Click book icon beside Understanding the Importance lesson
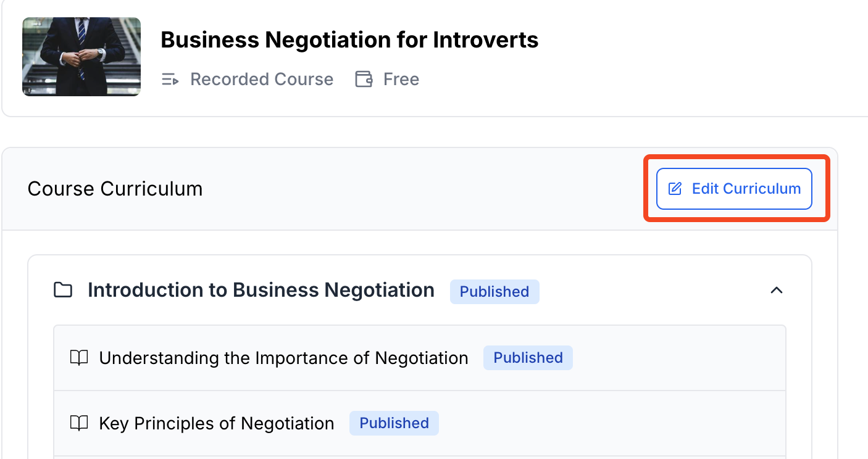Screen dimensions: 868x459 (x=79, y=358)
